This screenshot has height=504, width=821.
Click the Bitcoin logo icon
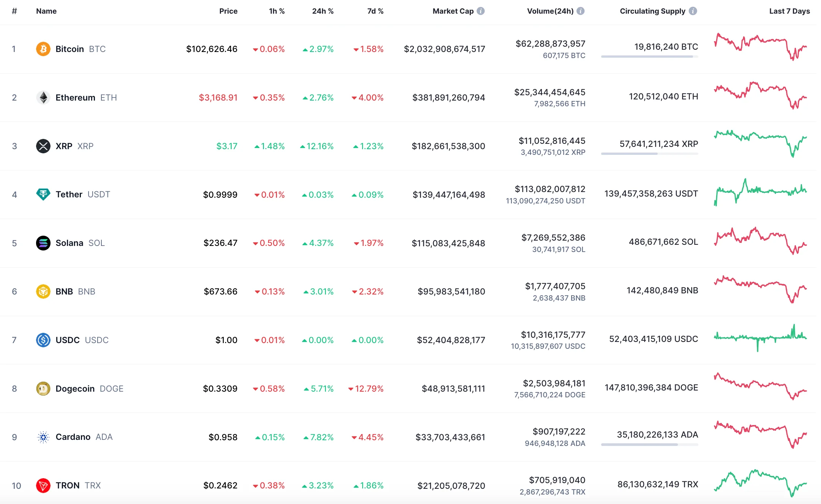coord(43,49)
